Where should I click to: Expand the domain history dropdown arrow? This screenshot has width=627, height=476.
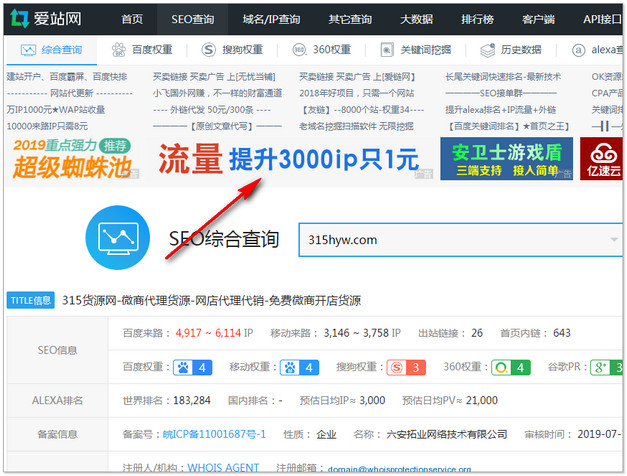(614, 240)
